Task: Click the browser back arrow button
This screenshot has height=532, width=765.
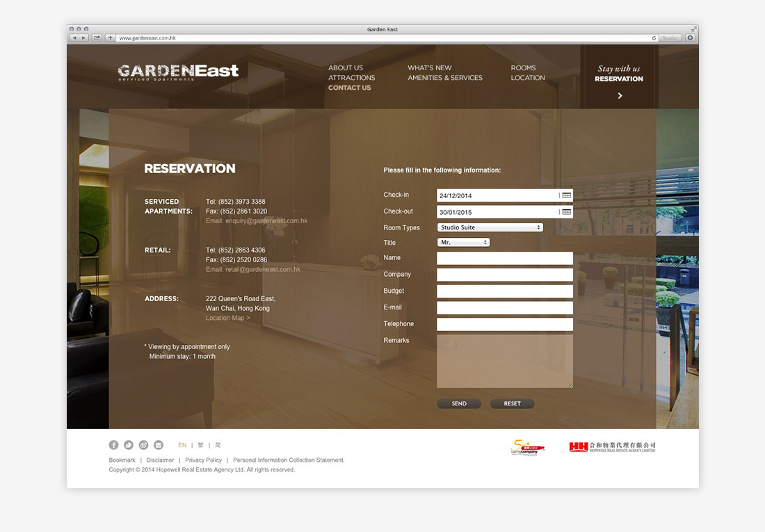Action: click(74, 38)
